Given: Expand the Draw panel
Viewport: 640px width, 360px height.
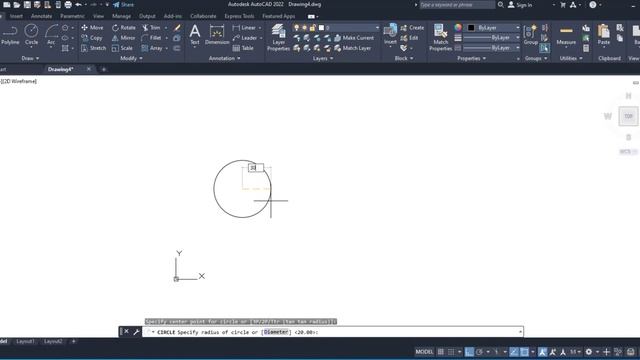Looking at the screenshot, I should tap(30, 58).
